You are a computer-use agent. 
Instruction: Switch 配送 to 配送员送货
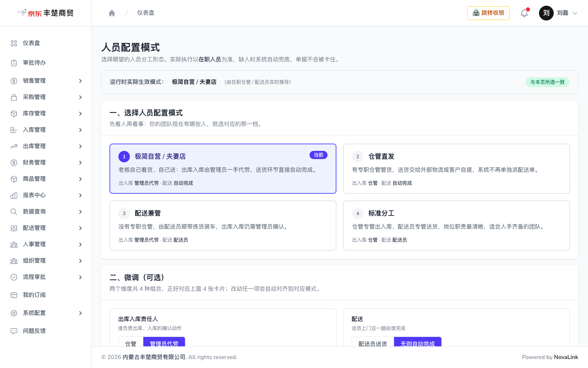[373, 342]
